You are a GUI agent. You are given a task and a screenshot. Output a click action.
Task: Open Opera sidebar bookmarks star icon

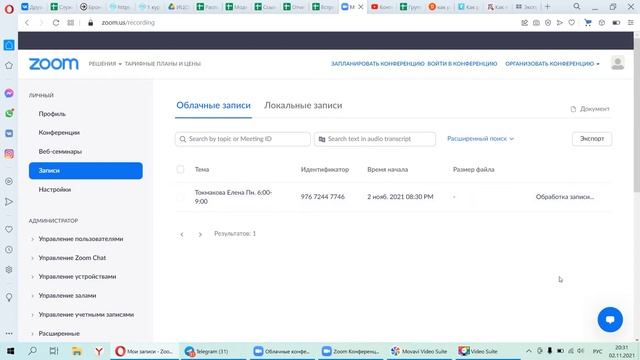tap(9, 65)
